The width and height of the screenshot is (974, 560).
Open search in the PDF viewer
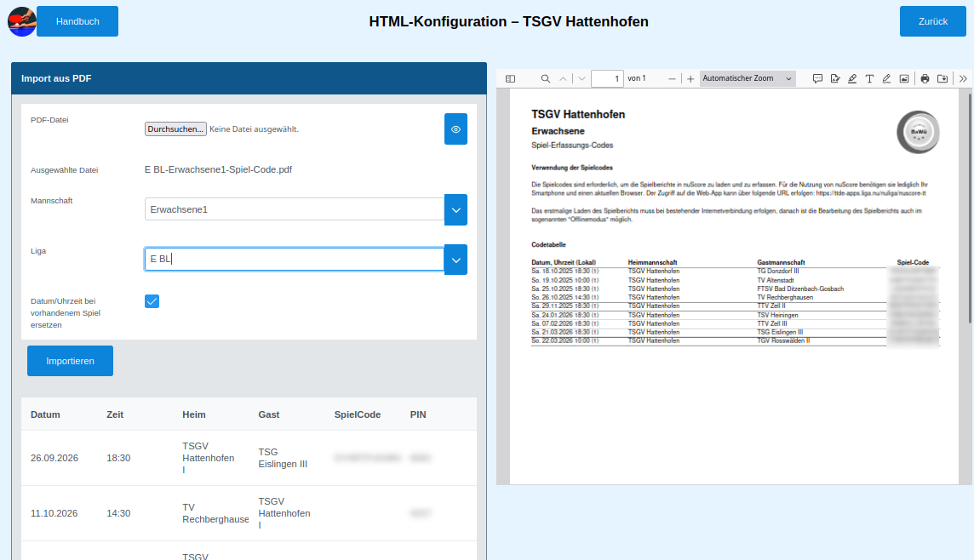[546, 79]
